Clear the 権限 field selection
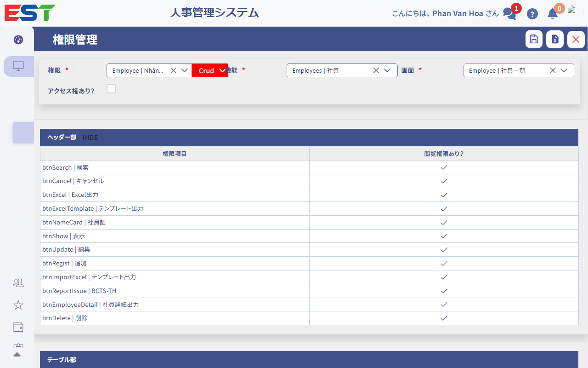588x368 pixels. (x=173, y=70)
